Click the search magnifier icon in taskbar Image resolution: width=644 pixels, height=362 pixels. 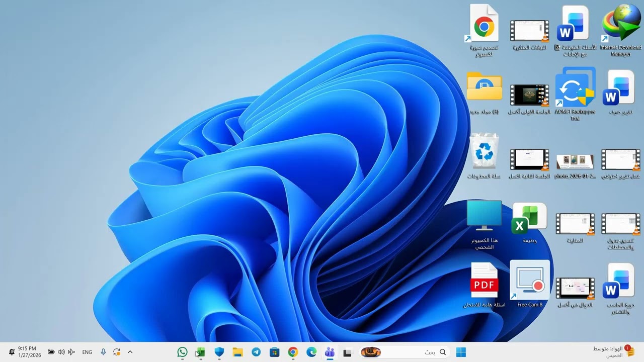pos(443,352)
